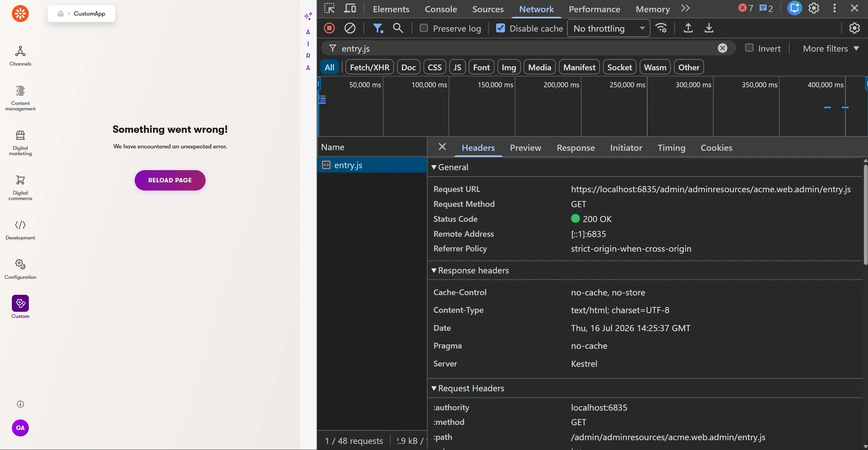Select the All request type filter
Viewport: 868px width, 450px height.
[x=329, y=67]
